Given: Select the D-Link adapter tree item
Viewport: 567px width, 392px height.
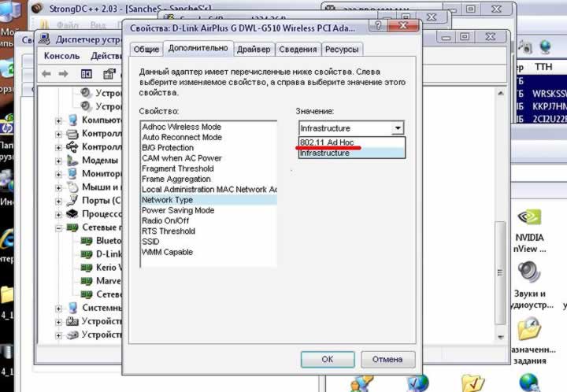Looking at the screenshot, I should (x=109, y=254).
